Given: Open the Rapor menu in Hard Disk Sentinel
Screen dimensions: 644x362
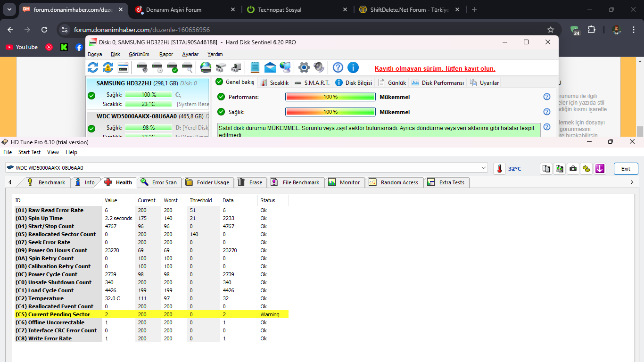Looking at the screenshot, I should tap(166, 54).
